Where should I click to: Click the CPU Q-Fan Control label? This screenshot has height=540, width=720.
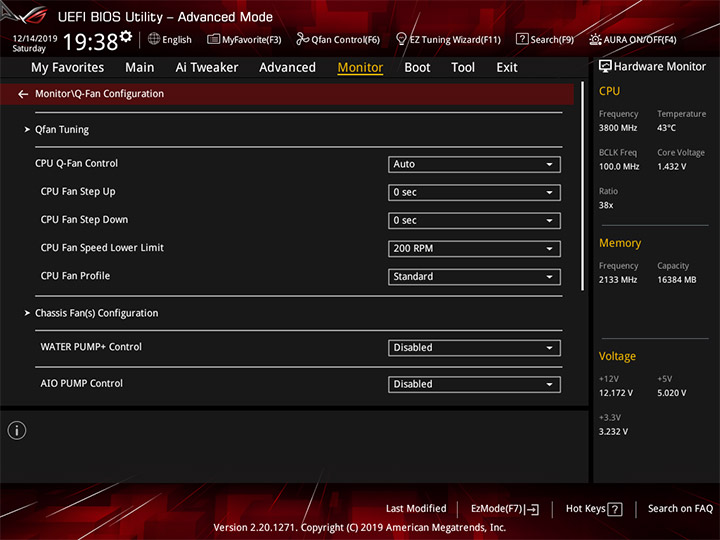(x=76, y=163)
